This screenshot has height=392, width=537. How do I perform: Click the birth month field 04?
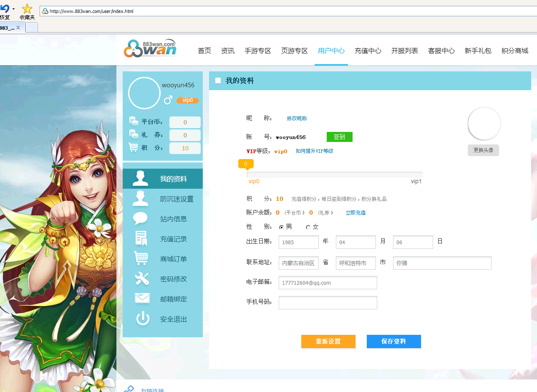pos(356,242)
